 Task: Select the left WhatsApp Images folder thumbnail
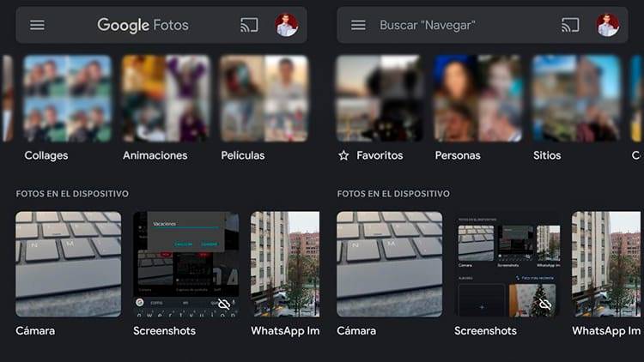click(x=284, y=264)
